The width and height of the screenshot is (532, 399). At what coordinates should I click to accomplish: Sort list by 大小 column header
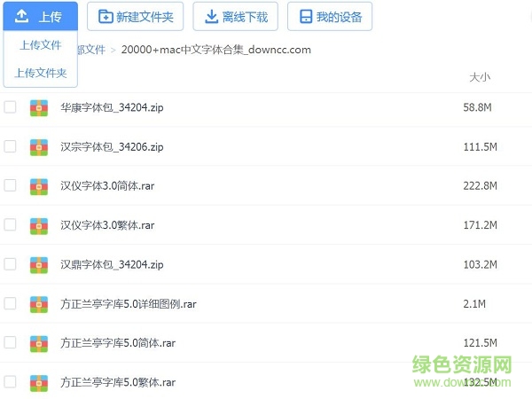point(480,77)
